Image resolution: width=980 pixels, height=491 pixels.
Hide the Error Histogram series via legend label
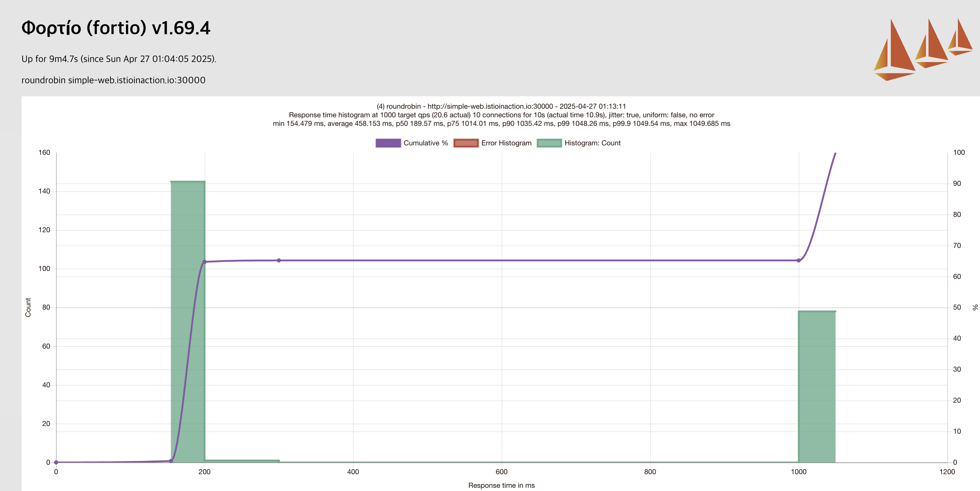tap(506, 143)
